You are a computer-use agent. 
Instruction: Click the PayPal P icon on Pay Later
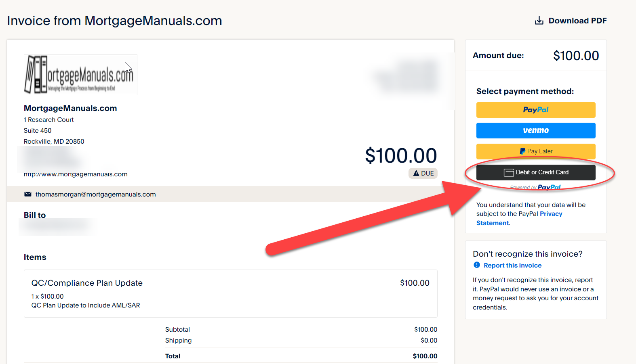(522, 151)
